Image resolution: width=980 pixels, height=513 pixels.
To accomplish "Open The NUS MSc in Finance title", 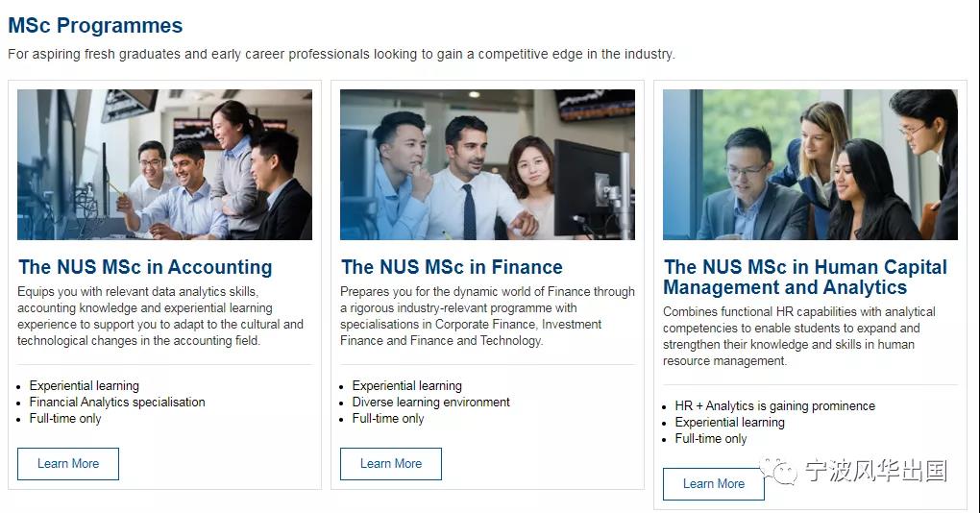I will click(x=452, y=267).
